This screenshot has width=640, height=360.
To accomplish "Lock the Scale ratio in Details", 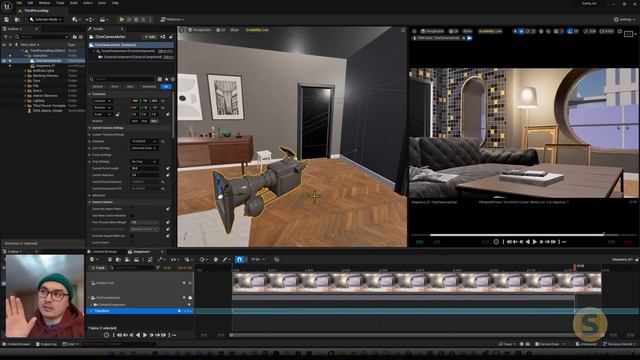I will pos(118,114).
